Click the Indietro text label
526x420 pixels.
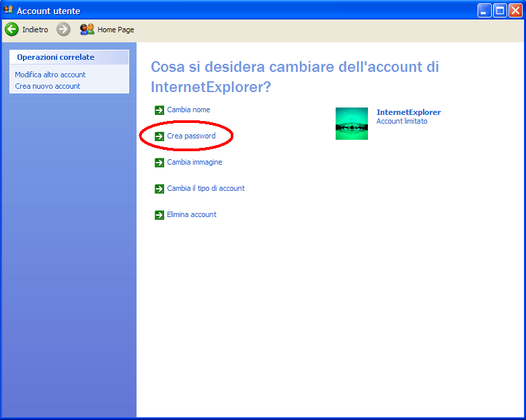pyautogui.click(x=35, y=30)
